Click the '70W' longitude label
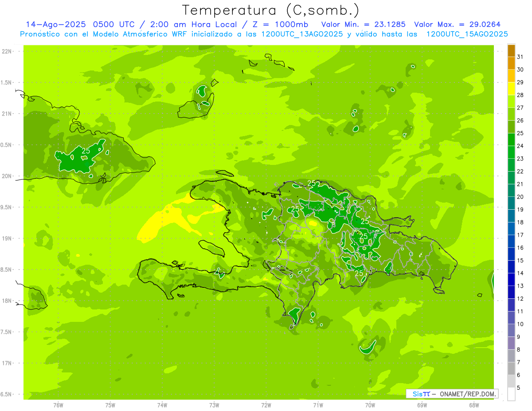The height and width of the screenshot is (411, 532). [370, 405]
